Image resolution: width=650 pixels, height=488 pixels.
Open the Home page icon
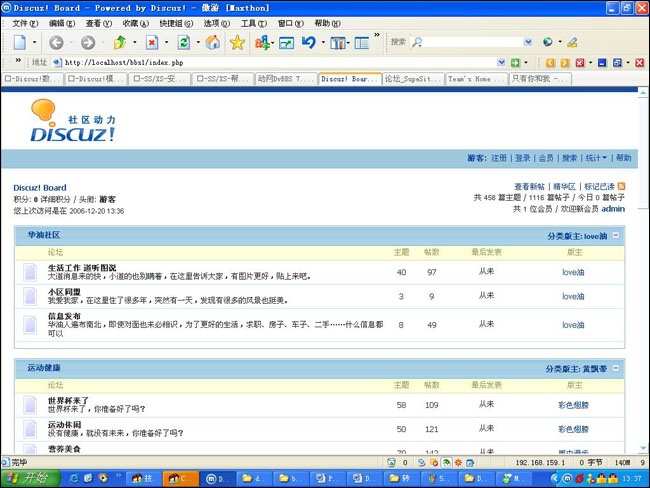[x=213, y=42]
